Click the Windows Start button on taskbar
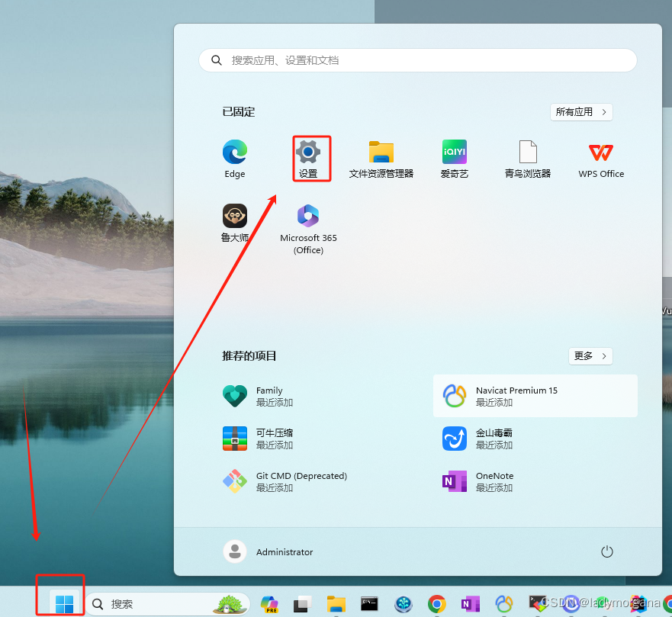 point(64,604)
